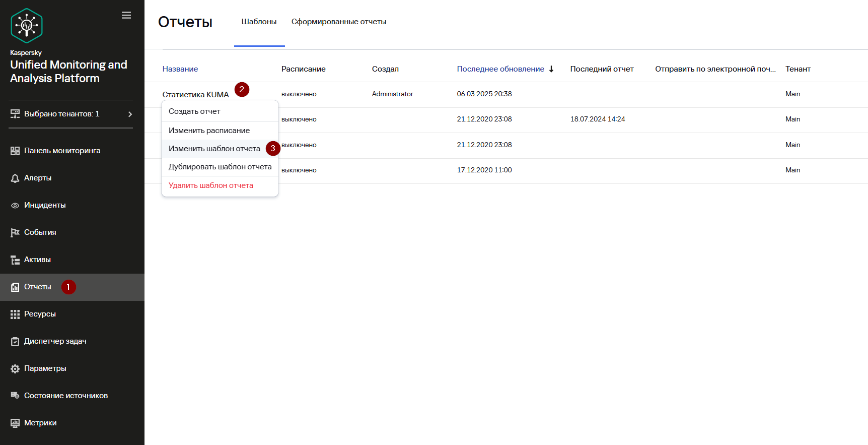Viewport: 868px width, 445px height.
Task: Go to Алерты section
Action: pos(38,178)
